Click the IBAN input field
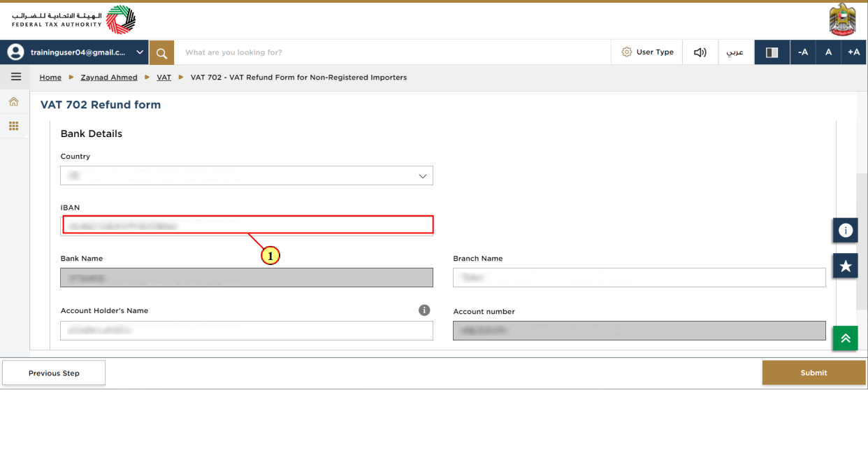Screen dimensions: 868x453 [247, 225]
